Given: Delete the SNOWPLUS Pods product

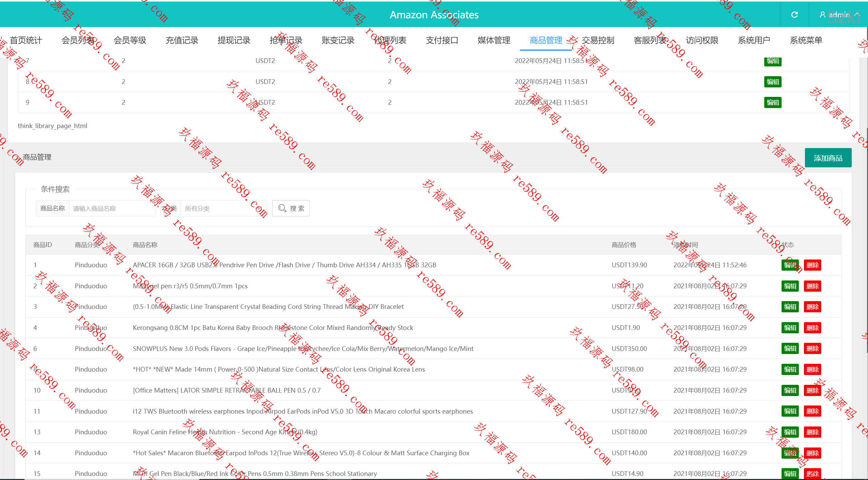Looking at the screenshot, I should click(x=812, y=349).
